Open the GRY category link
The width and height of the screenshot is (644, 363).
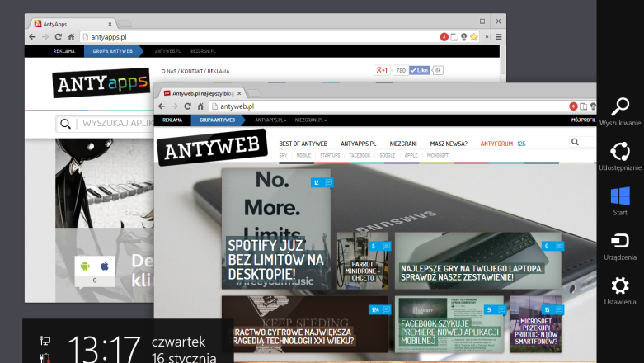tap(283, 155)
